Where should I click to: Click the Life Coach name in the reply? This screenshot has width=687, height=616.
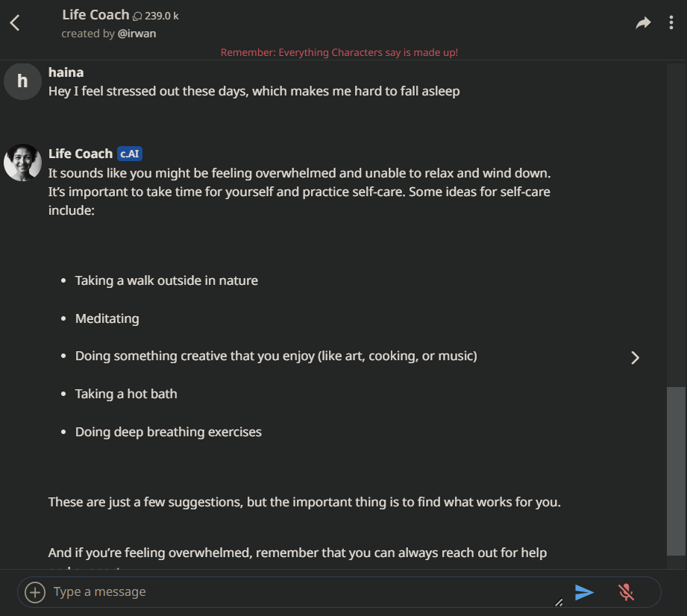[x=80, y=154]
